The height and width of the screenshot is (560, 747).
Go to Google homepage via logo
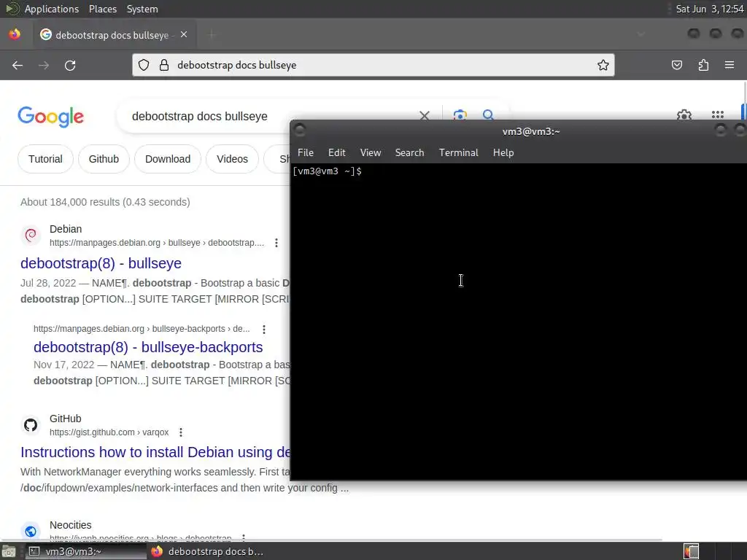coord(51,117)
